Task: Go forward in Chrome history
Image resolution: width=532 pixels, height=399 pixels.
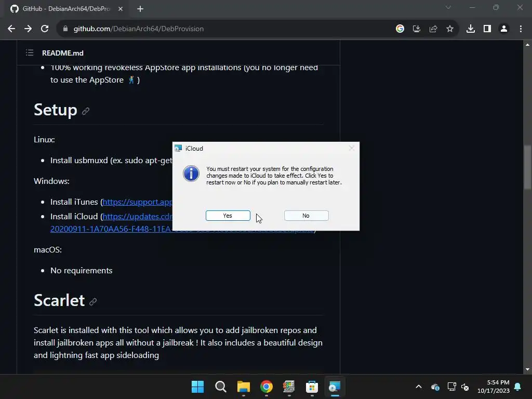Action: (x=28, y=29)
